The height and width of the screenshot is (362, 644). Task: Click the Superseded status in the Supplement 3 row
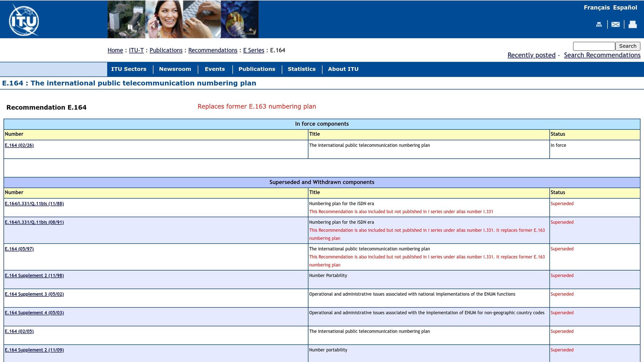(562, 294)
